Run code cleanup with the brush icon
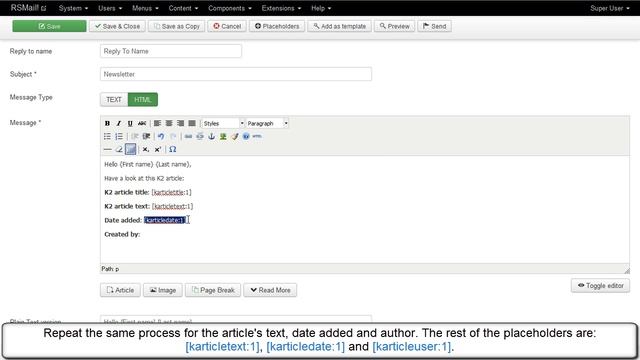Image resolution: width=640 pixels, height=360 pixels. click(234, 136)
